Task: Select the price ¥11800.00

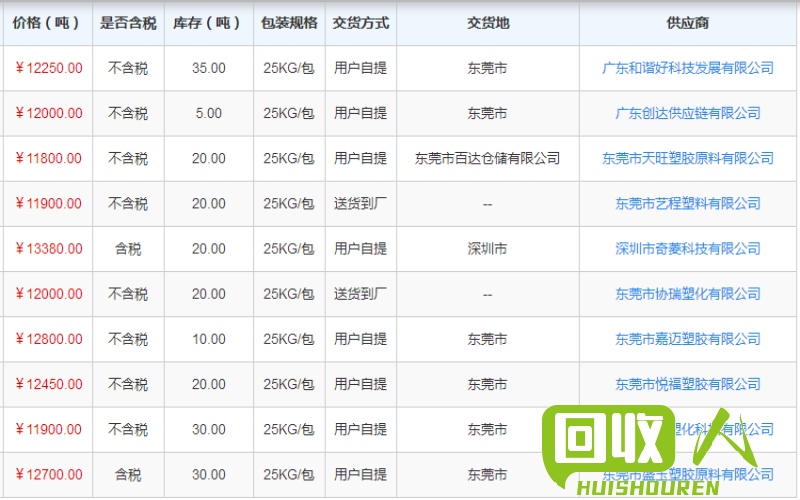Action: (48, 158)
